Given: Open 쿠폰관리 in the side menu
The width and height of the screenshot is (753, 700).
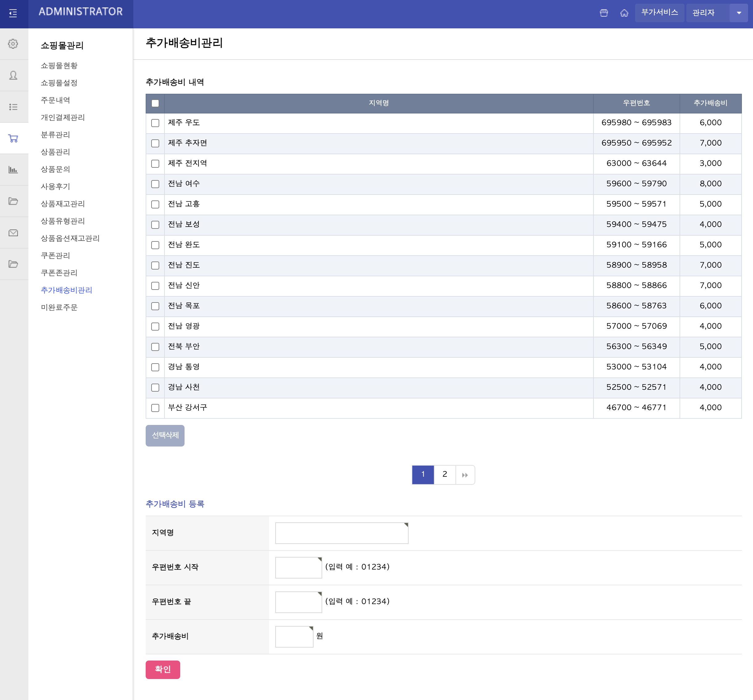Looking at the screenshot, I should (x=55, y=256).
